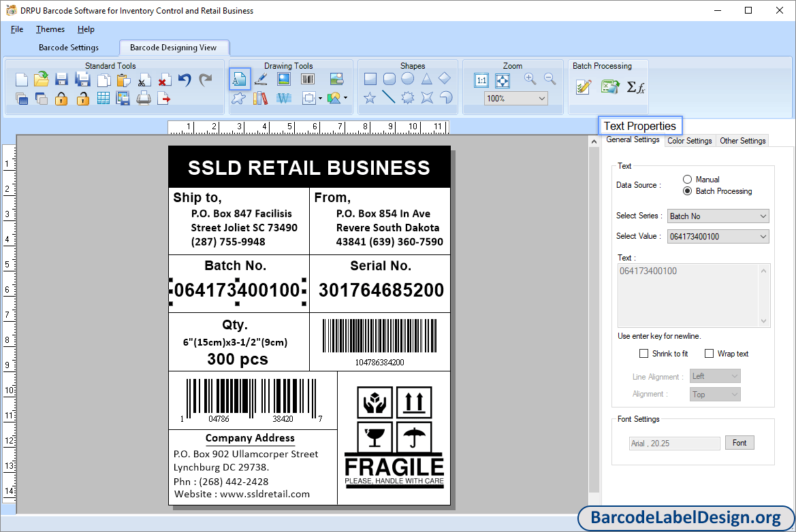Expand the frame tool dropdown arrow
This screenshot has height=532, width=796.
[x=320, y=99]
